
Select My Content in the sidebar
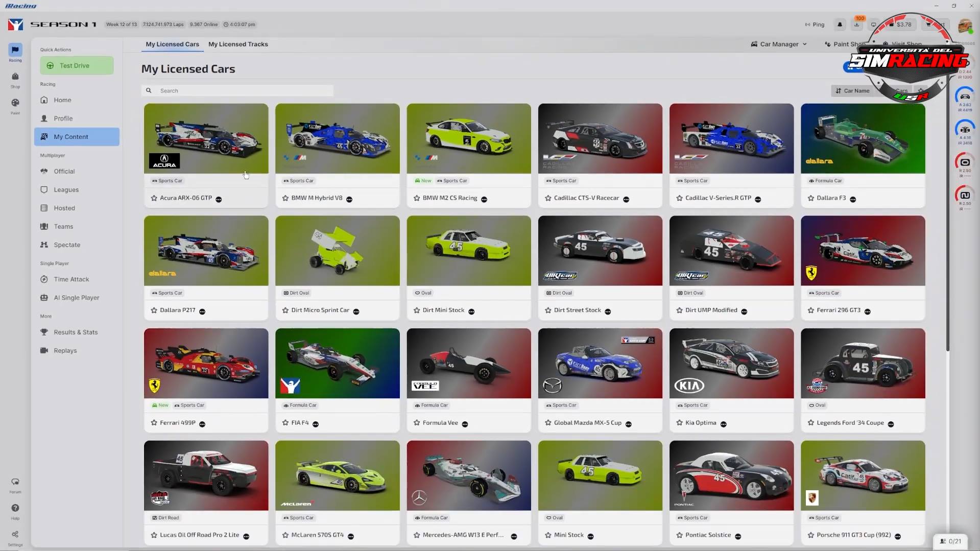coord(77,137)
